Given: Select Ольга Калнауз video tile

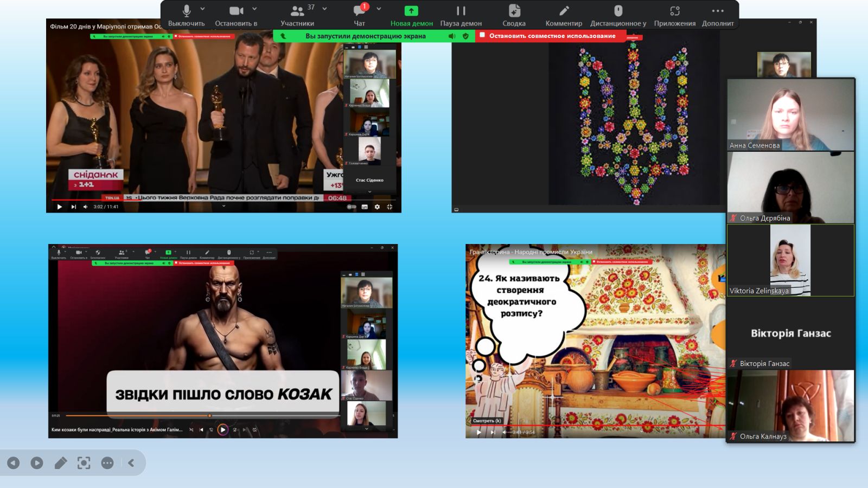Looking at the screenshot, I should (790, 406).
